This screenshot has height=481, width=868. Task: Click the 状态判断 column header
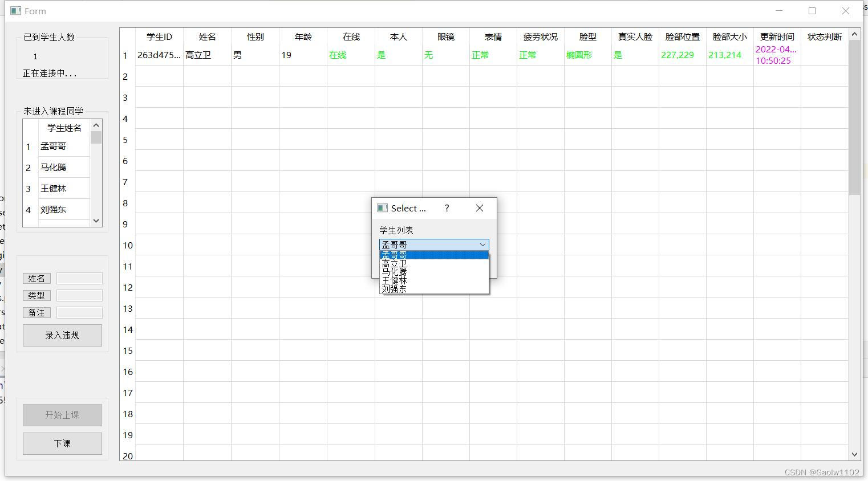pos(825,36)
